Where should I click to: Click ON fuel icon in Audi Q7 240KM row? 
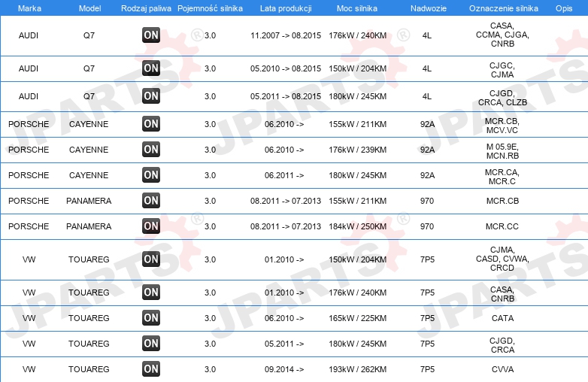pos(151,35)
